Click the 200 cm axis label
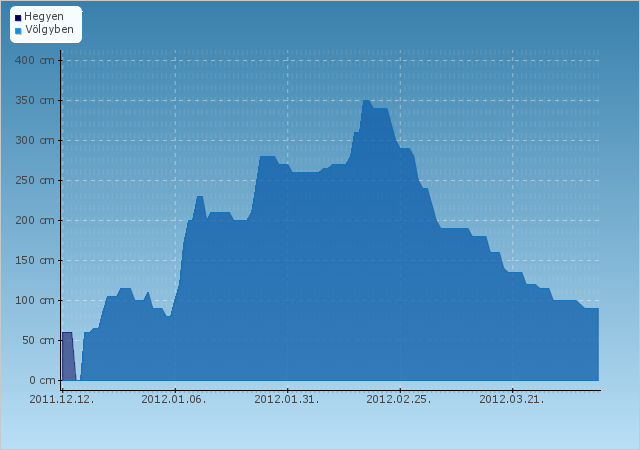Screen dimensions: 640x450 pos(35,221)
